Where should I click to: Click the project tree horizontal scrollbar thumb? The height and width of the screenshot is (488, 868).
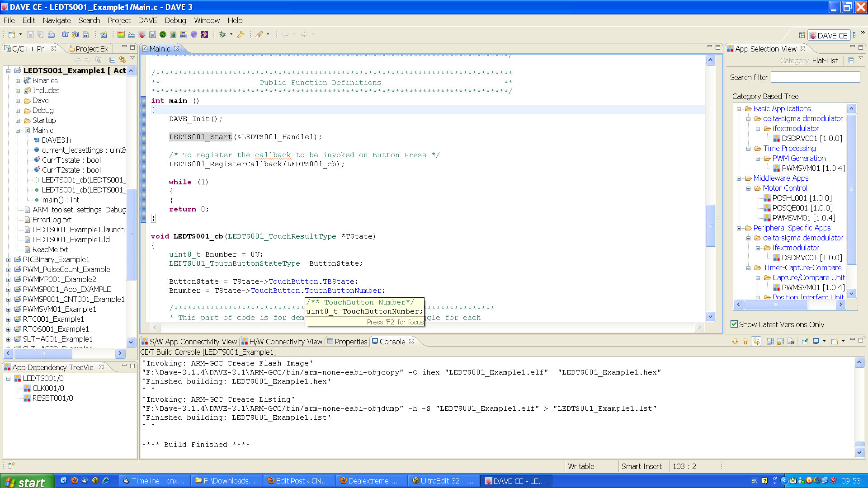tap(42, 353)
